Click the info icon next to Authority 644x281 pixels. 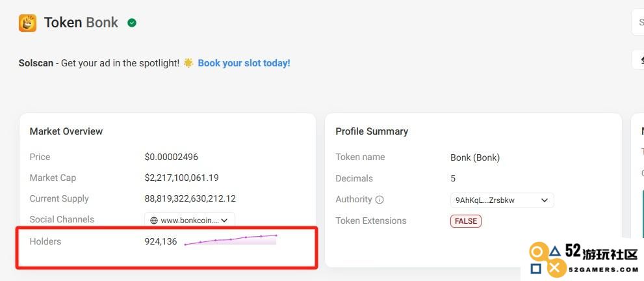380,200
